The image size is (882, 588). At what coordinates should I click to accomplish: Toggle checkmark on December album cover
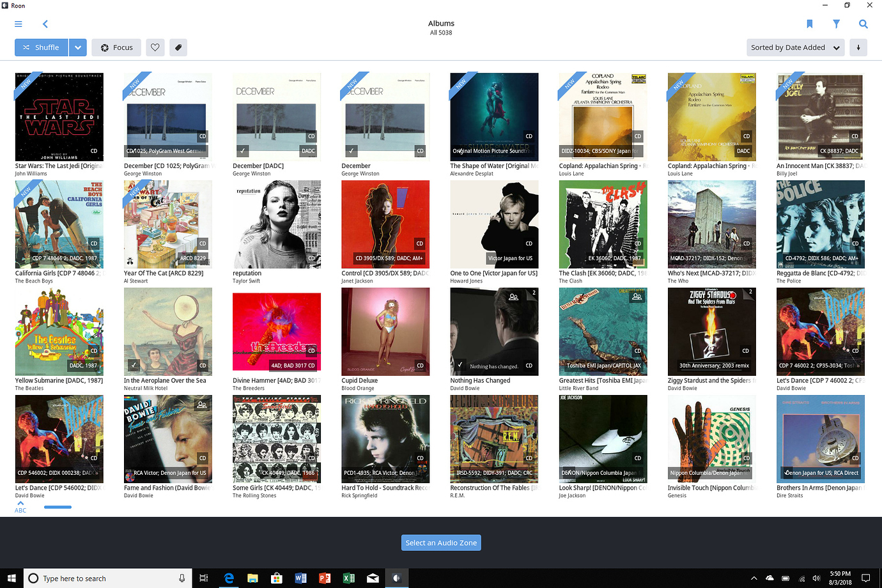click(351, 151)
